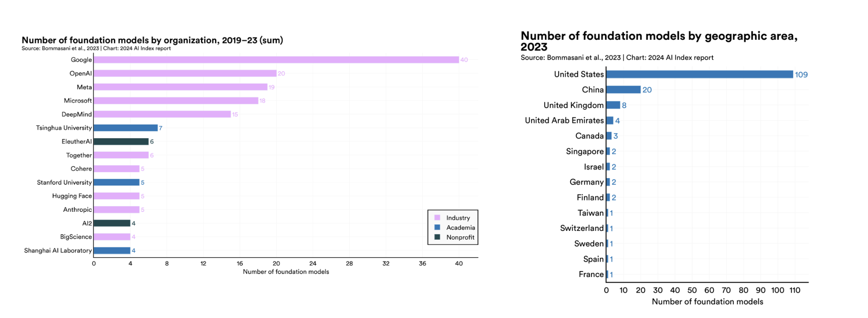The image size is (868, 318).
Task: Click the 'Israel' label
Action: click(594, 167)
